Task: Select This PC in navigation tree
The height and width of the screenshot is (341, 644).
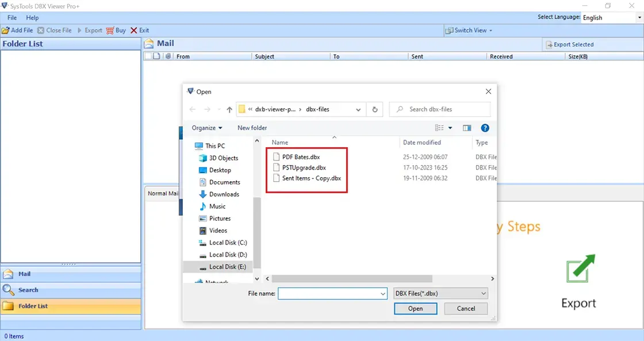Action: (215, 146)
